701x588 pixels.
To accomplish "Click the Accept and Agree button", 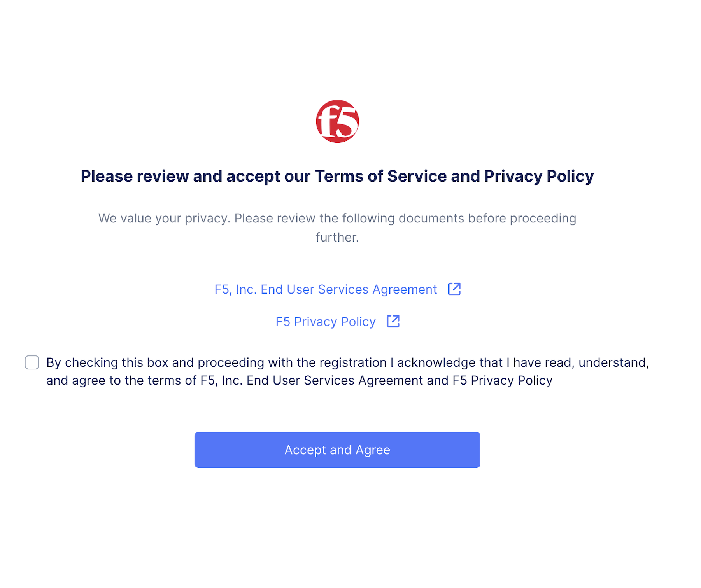I will pos(337,450).
